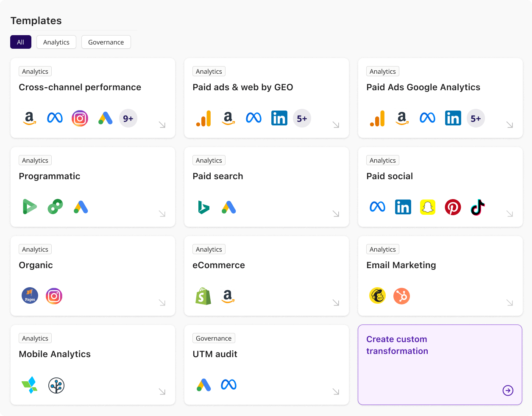Click the Amazon icon in Cross-channel performance card
Viewport: 532px width, 416px height.
point(29,118)
